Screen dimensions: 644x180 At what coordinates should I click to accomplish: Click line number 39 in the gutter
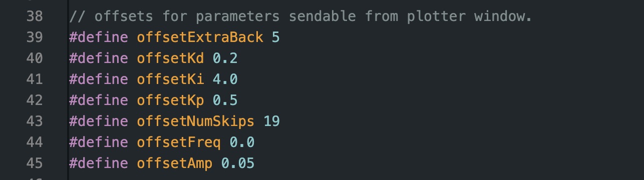point(34,38)
